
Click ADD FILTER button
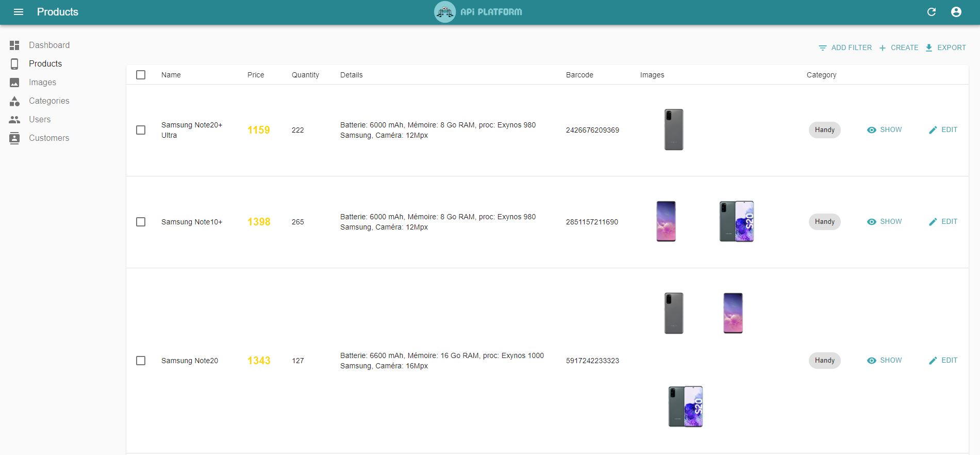click(x=845, y=47)
